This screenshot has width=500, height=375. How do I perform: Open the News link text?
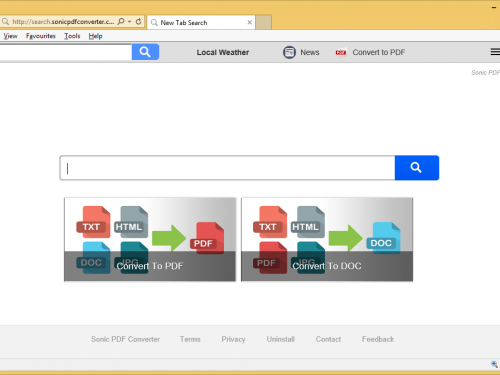[x=310, y=52]
